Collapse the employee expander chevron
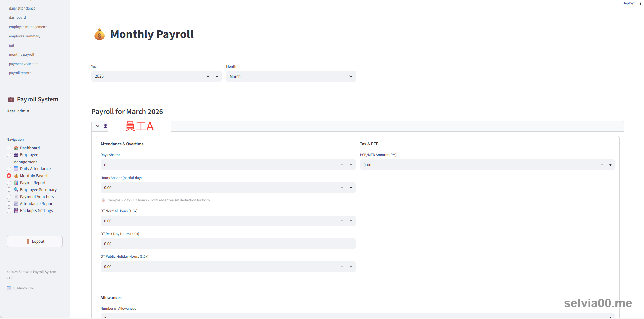 [x=98, y=126]
